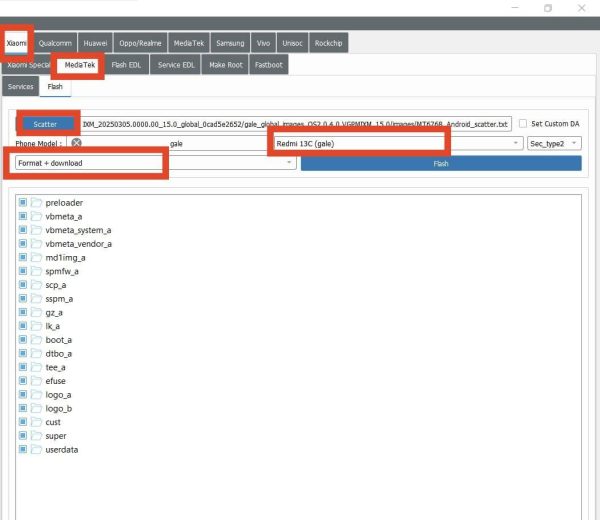Switch to the Rockchip tab
Image resolution: width=600 pixels, height=520 pixels.
pos(328,43)
